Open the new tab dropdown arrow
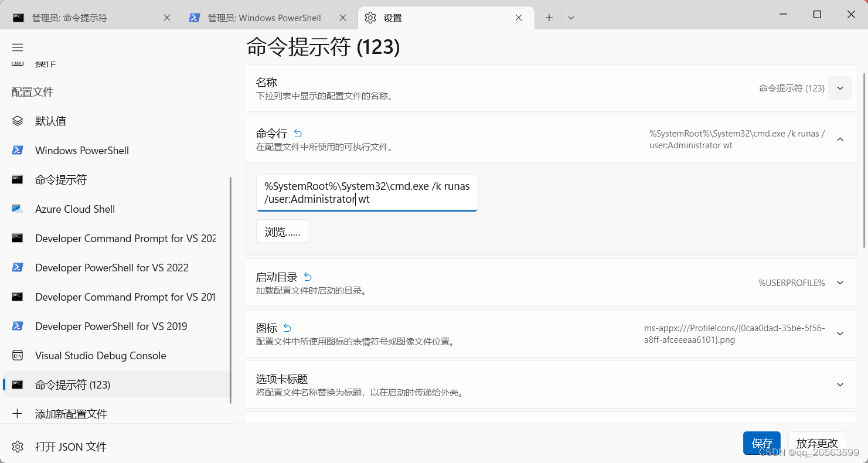 click(x=571, y=18)
